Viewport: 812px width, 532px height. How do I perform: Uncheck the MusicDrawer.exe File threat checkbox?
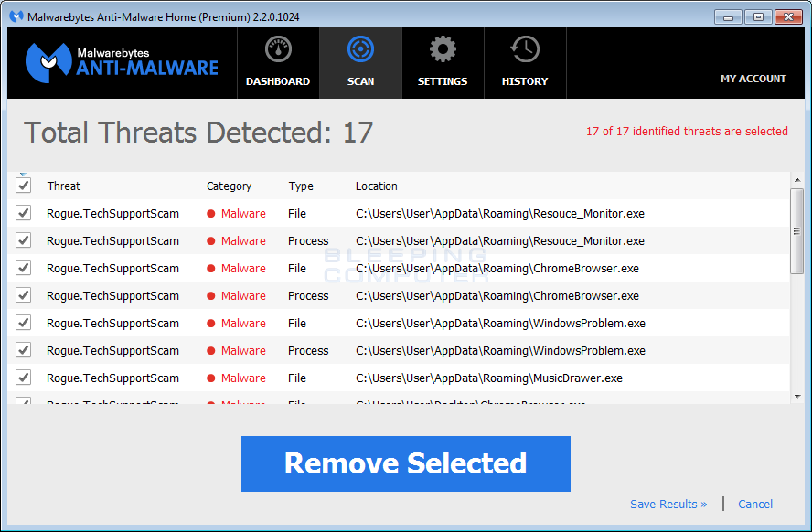23,378
